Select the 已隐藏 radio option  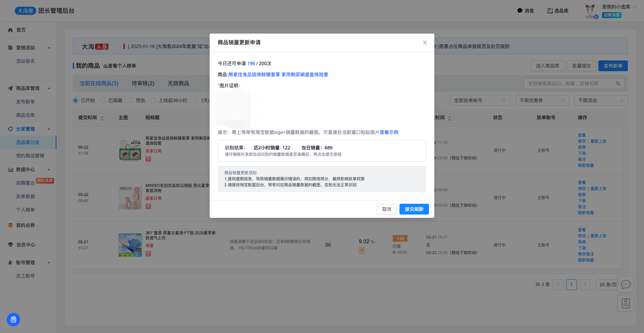tap(103, 100)
